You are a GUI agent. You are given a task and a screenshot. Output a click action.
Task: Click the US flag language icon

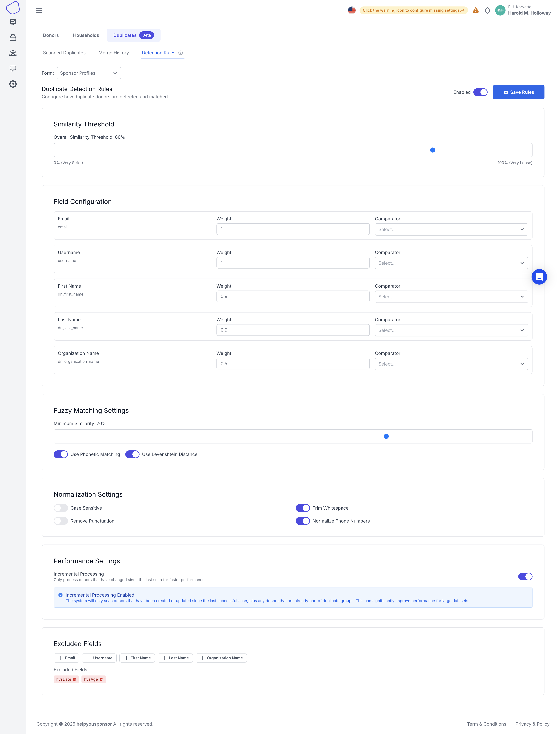pyautogui.click(x=351, y=10)
